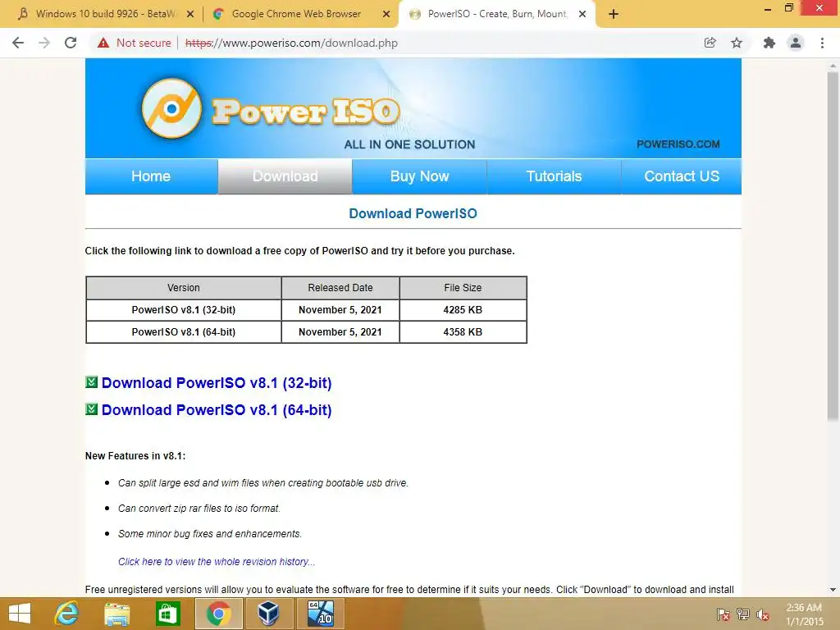The height and width of the screenshot is (630, 840).
Task: Reload the PowerISO download page
Action: (71, 43)
